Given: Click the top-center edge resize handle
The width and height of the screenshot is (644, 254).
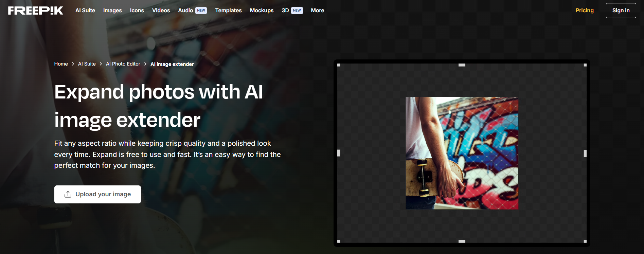Looking at the screenshot, I should [x=462, y=65].
